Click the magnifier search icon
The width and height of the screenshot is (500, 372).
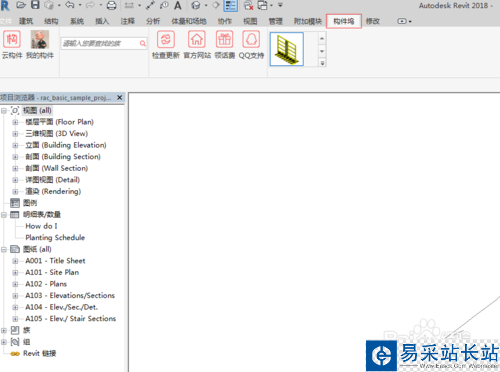coord(143,43)
